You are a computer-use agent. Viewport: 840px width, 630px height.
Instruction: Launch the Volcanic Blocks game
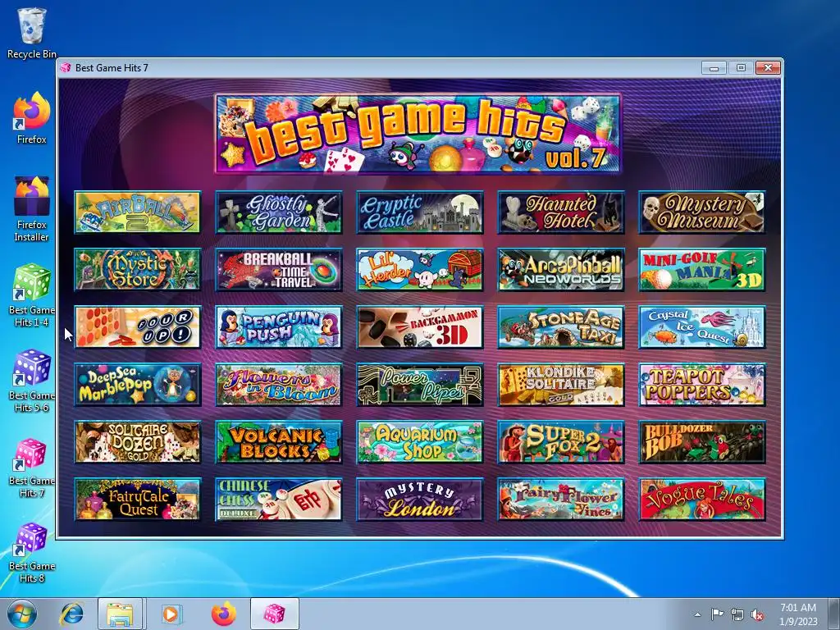coord(279,442)
